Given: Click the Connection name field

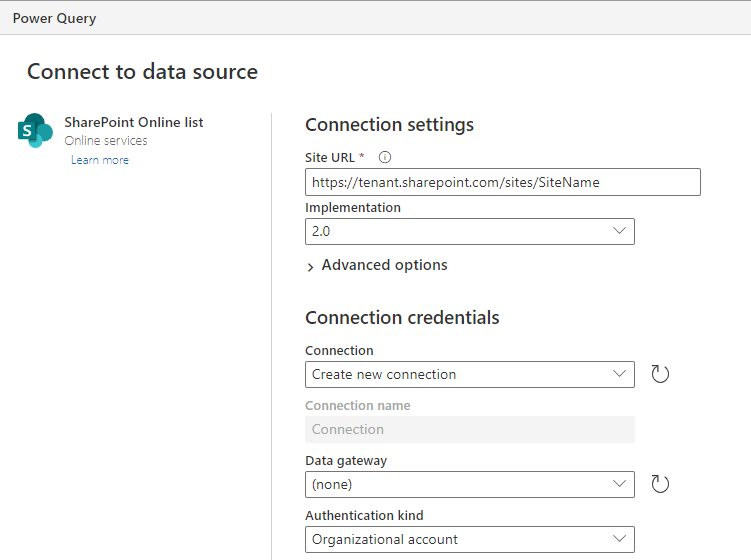Looking at the screenshot, I should pyautogui.click(x=470, y=429).
